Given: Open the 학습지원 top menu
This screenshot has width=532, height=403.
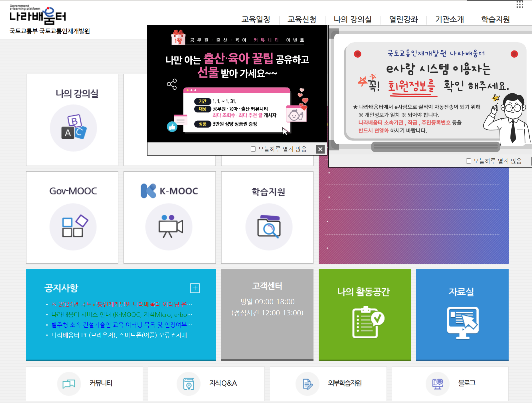Looking at the screenshot, I should 495,19.
